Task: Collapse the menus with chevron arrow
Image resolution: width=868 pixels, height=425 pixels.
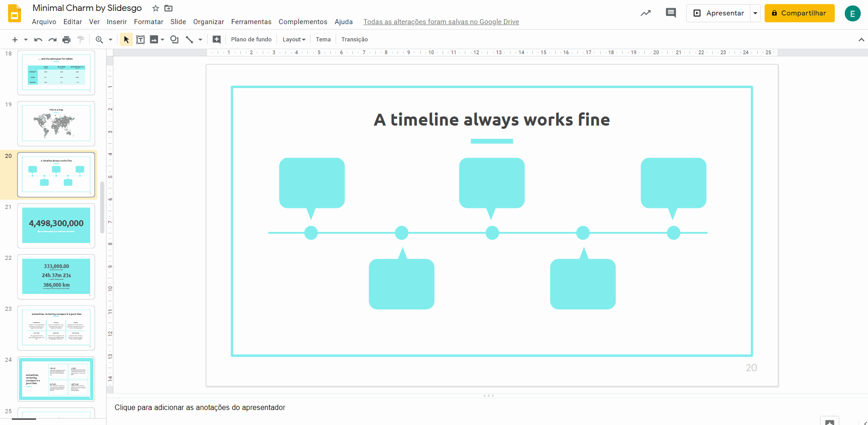Action: 861,40
